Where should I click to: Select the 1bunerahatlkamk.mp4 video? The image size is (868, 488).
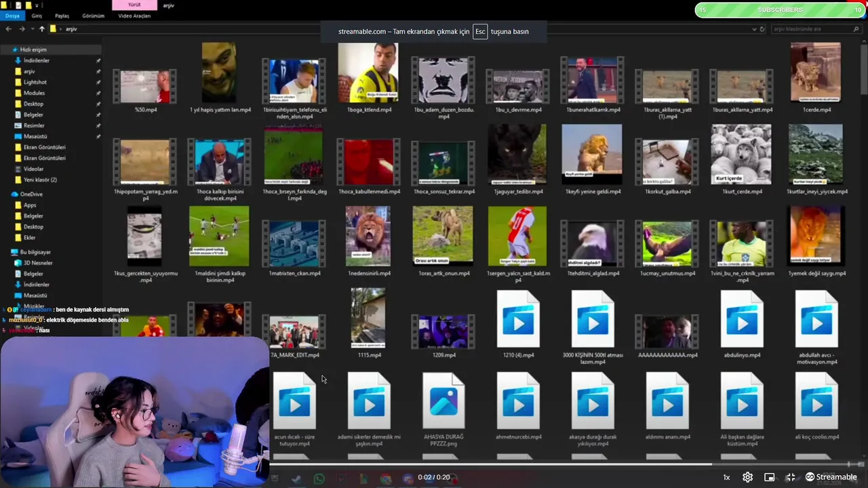(x=592, y=79)
